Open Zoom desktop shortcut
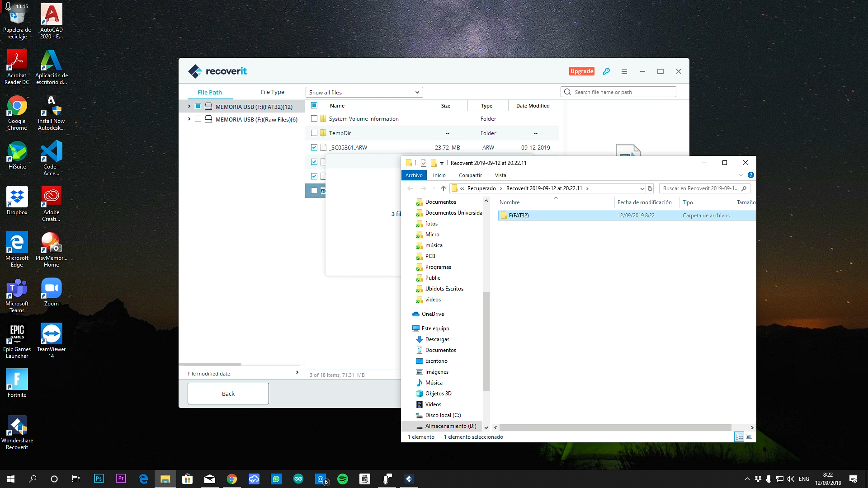868x488 pixels. click(52, 292)
